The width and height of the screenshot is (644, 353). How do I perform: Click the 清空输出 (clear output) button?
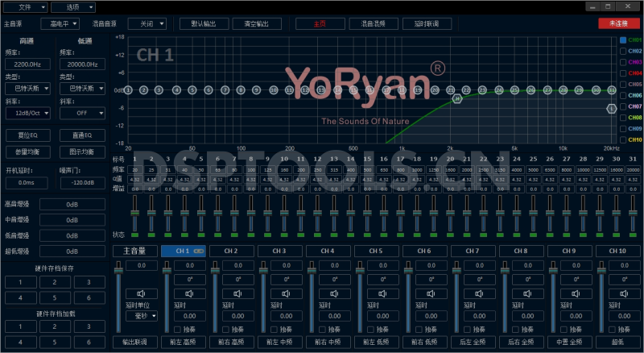pyautogui.click(x=257, y=24)
